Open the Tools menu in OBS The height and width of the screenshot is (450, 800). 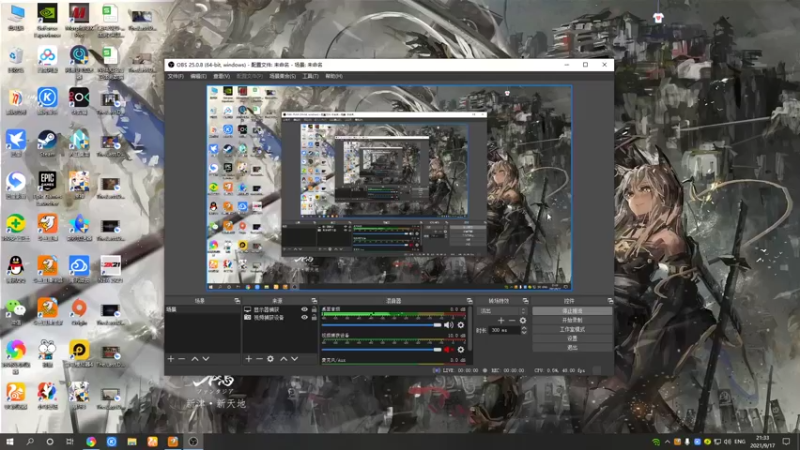310,76
